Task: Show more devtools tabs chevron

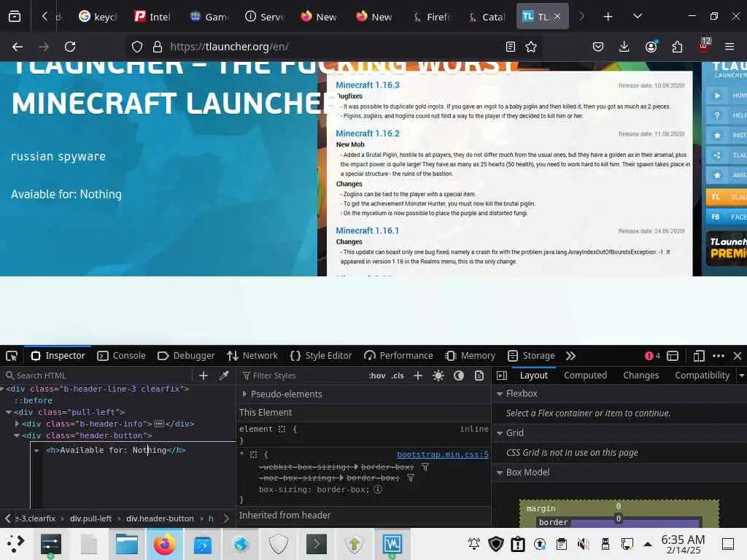Action: click(570, 356)
